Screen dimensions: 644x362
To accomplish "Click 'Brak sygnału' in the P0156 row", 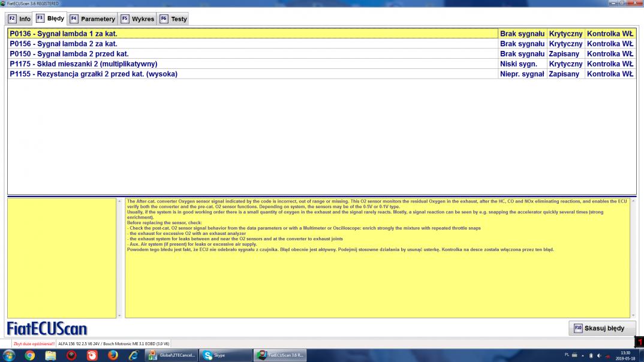I will 522,44.
